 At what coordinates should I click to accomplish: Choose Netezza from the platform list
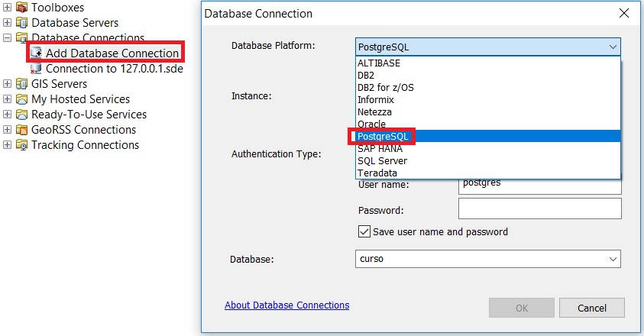click(488, 111)
